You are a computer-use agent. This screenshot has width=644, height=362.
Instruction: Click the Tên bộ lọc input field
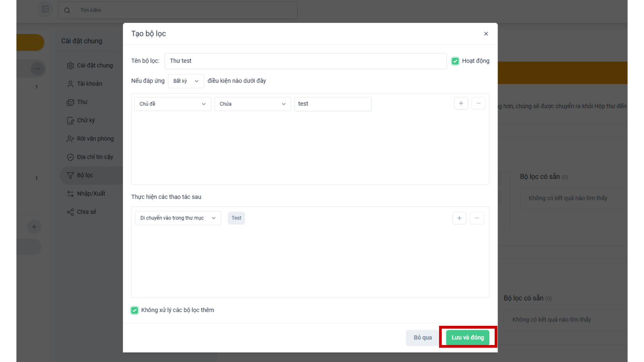305,61
